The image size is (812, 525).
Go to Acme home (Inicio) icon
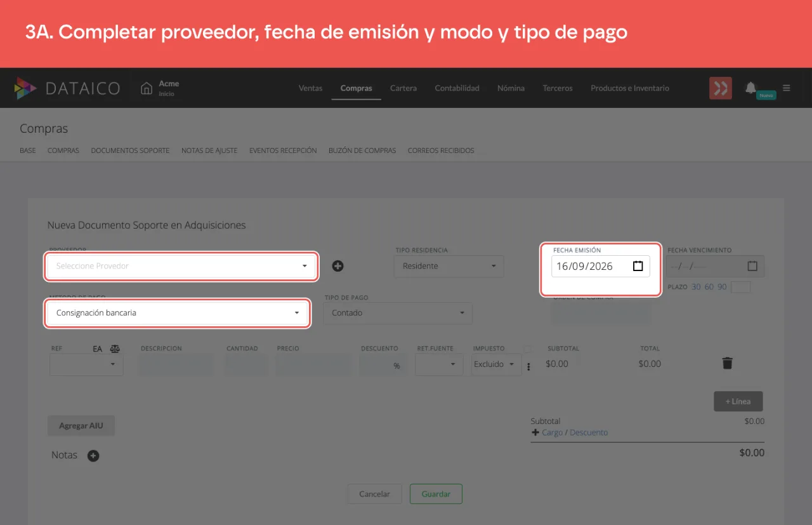pyautogui.click(x=147, y=88)
